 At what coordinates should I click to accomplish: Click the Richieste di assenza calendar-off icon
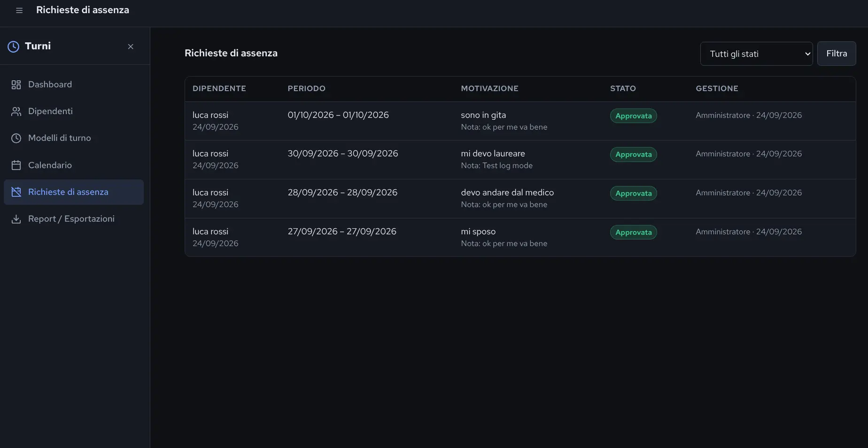[16, 192]
